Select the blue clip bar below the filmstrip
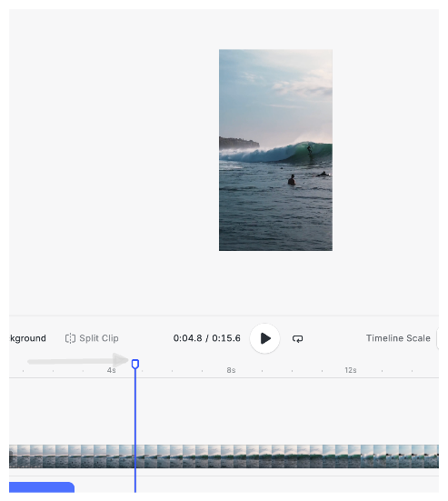 pos(42,487)
